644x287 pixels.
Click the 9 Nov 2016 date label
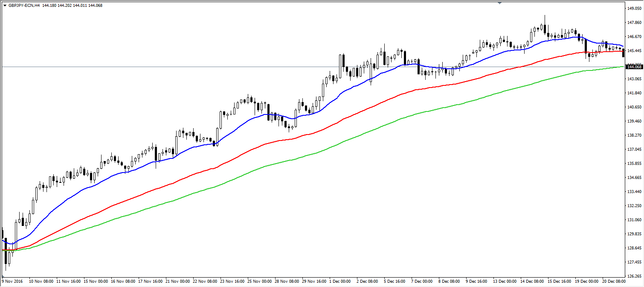coord(13,282)
